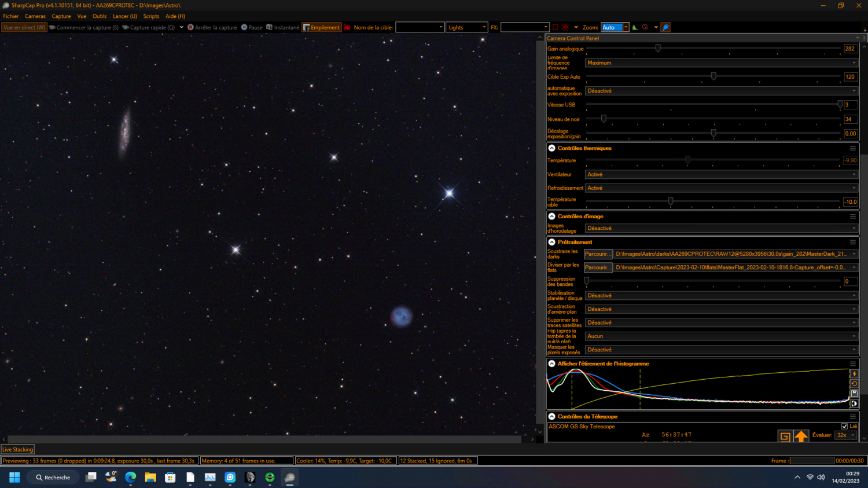Image resolution: width=868 pixels, height=488 pixels.
Task: Click the red flag icon before Nom de la cible
Action: [347, 27]
